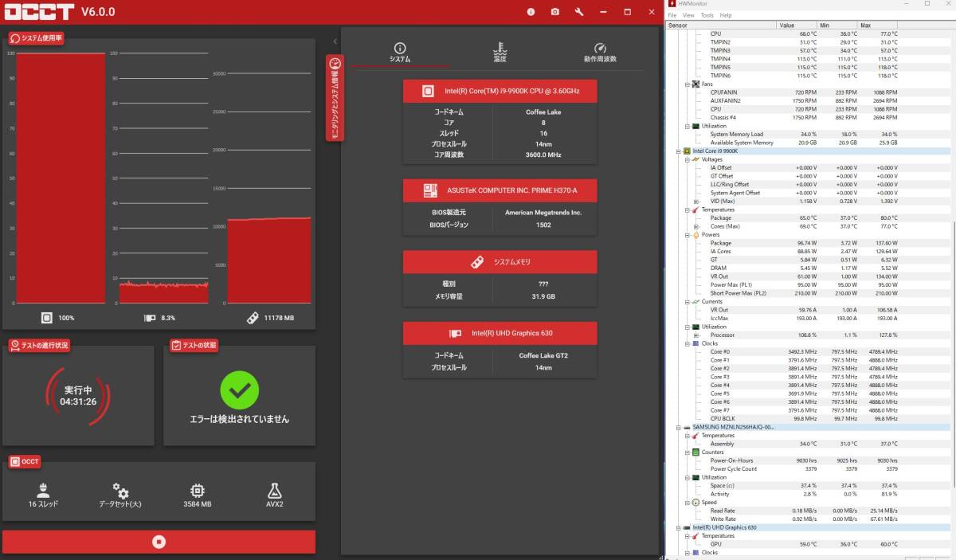Viewport: 956px width, 560px height.
Task: Expand the Cores (Max) temperature row
Action: (695, 226)
